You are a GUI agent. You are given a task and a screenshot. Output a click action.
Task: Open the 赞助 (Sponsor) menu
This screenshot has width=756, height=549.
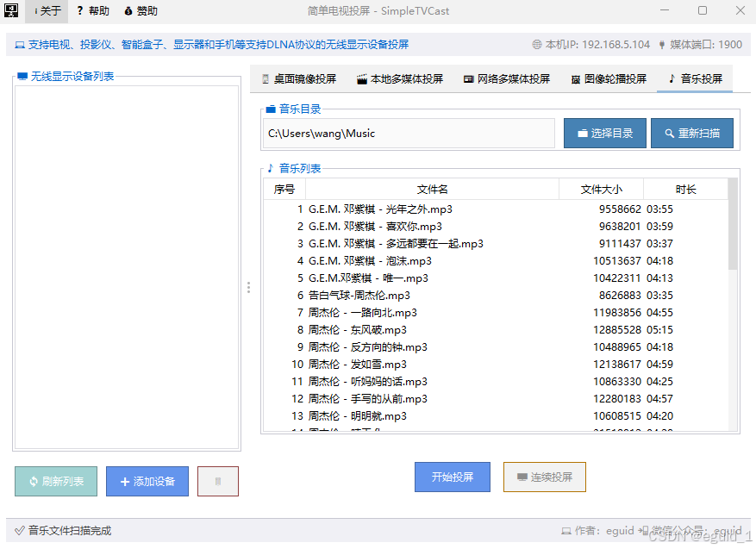click(141, 11)
